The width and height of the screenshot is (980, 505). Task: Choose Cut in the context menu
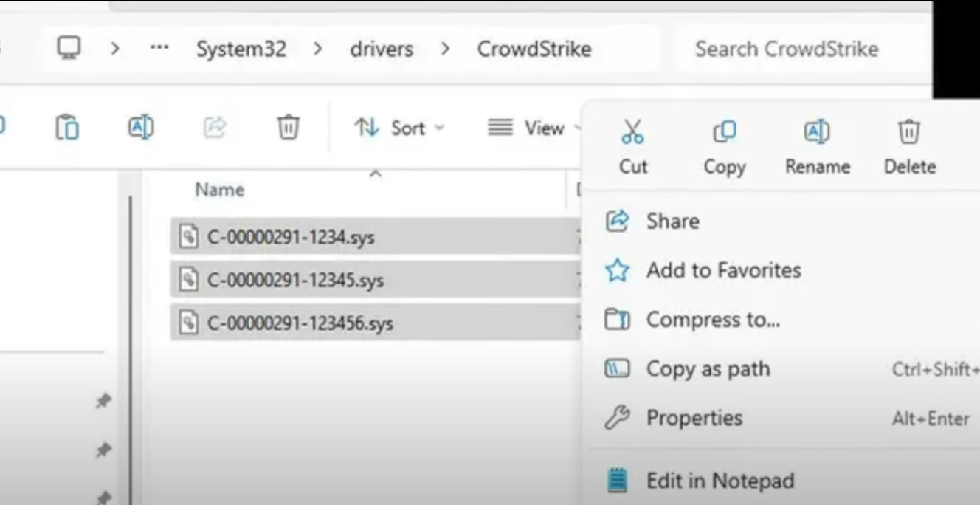click(x=633, y=147)
